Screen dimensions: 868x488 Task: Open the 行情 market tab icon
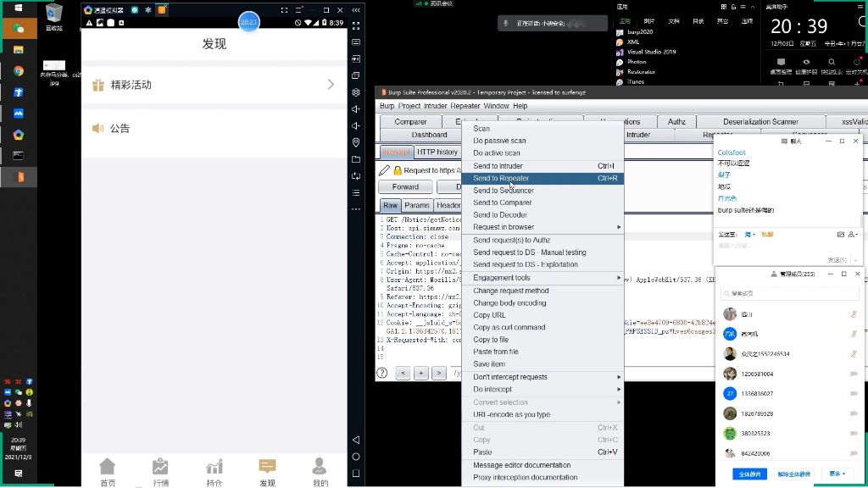tap(160, 467)
